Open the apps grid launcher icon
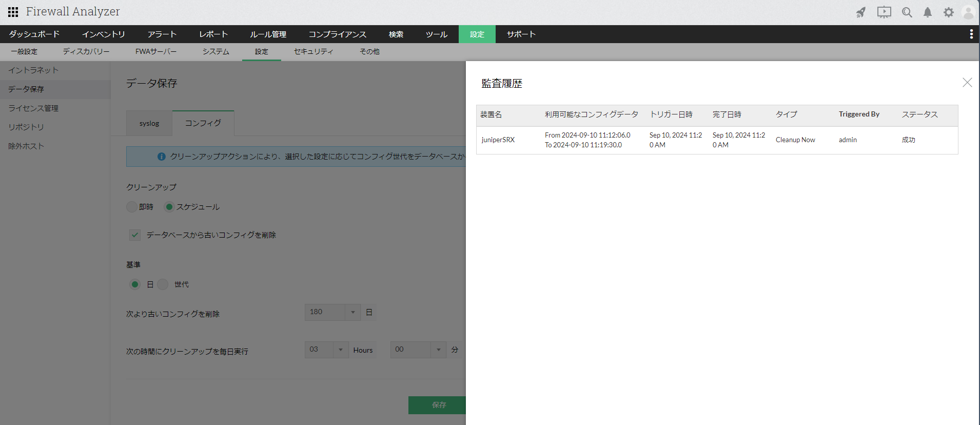 click(x=13, y=12)
